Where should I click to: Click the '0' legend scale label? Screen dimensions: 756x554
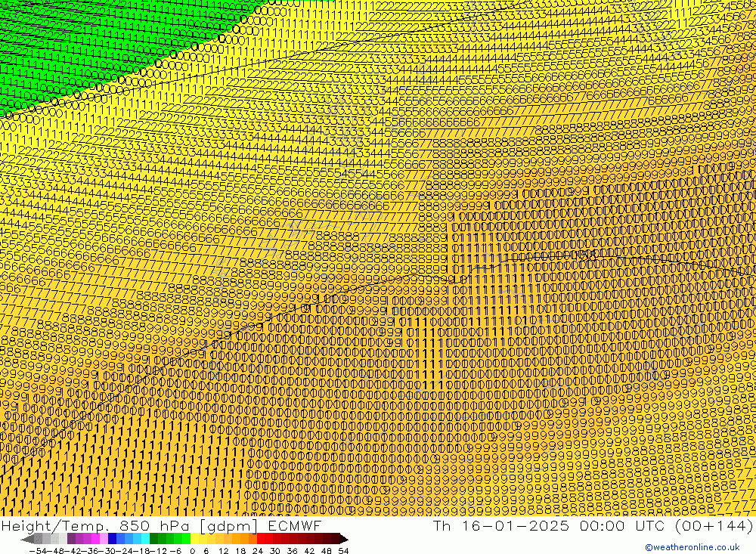click(x=192, y=551)
